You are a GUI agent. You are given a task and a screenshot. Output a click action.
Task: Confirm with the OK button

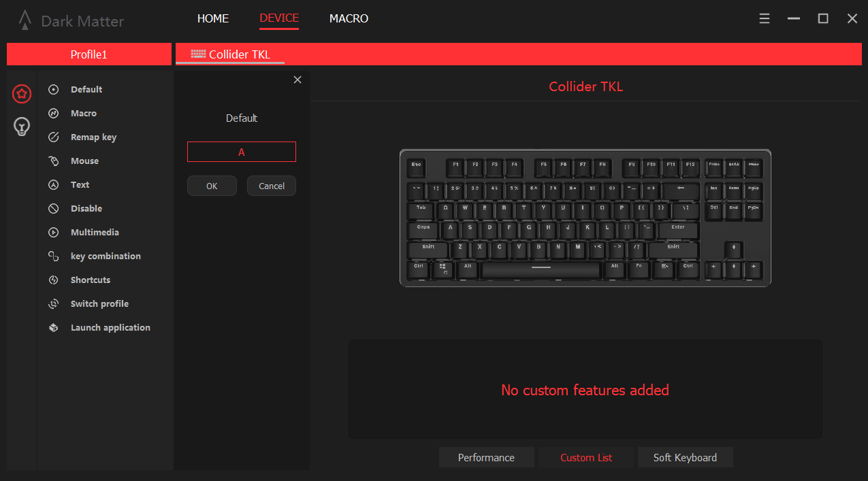click(212, 186)
